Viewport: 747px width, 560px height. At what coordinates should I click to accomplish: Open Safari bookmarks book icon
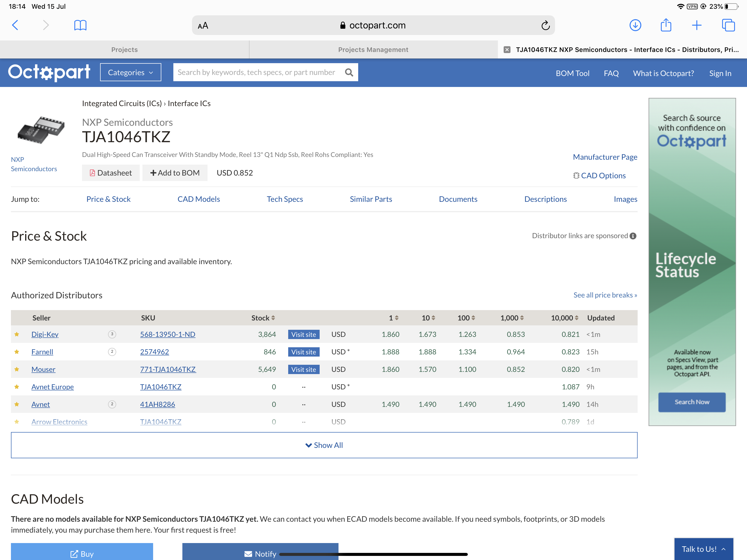(x=80, y=25)
